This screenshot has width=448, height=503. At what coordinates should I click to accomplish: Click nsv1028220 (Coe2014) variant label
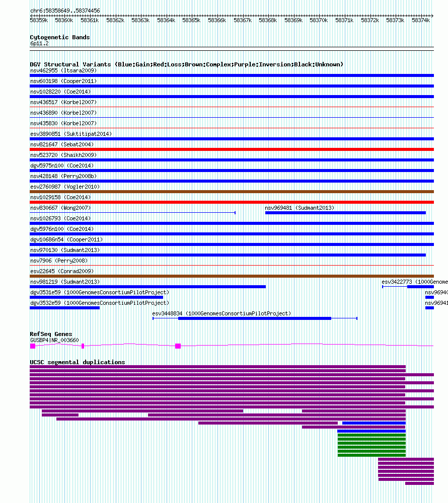pyautogui.click(x=60, y=92)
